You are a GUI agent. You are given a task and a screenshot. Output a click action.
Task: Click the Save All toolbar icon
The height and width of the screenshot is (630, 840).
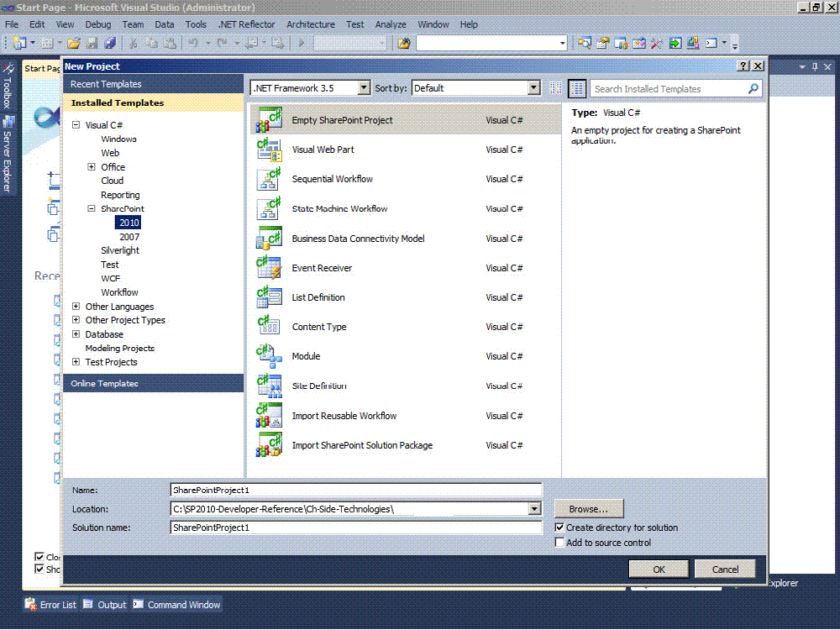pyautogui.click(x=110, y=43)
